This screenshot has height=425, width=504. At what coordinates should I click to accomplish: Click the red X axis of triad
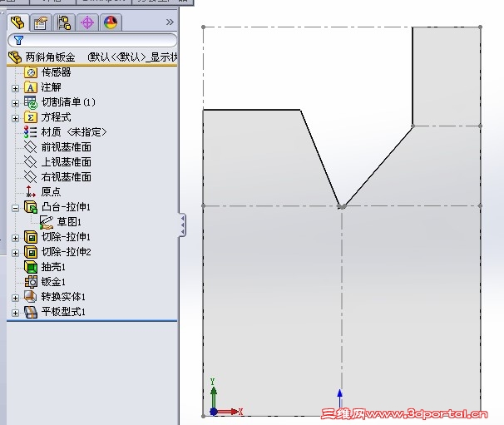(x=229, y=412)
